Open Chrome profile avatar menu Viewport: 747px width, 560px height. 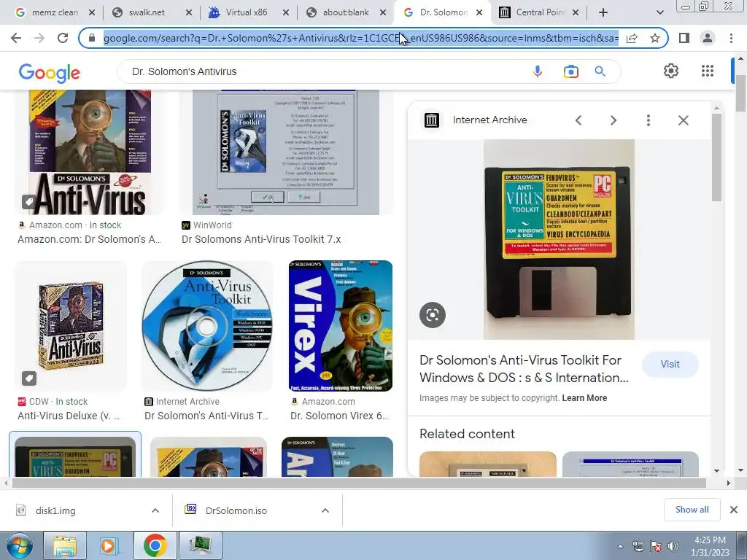point(708,38)
